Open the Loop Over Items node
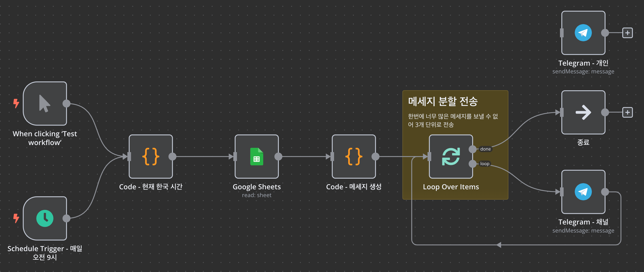644x272 pixels. pyautogui.click(x=451, y=156)
